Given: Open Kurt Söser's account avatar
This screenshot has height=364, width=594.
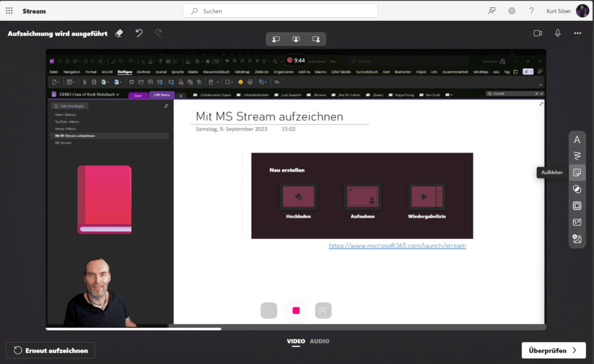Looking at the screenshot, I should tap(582, 11).
